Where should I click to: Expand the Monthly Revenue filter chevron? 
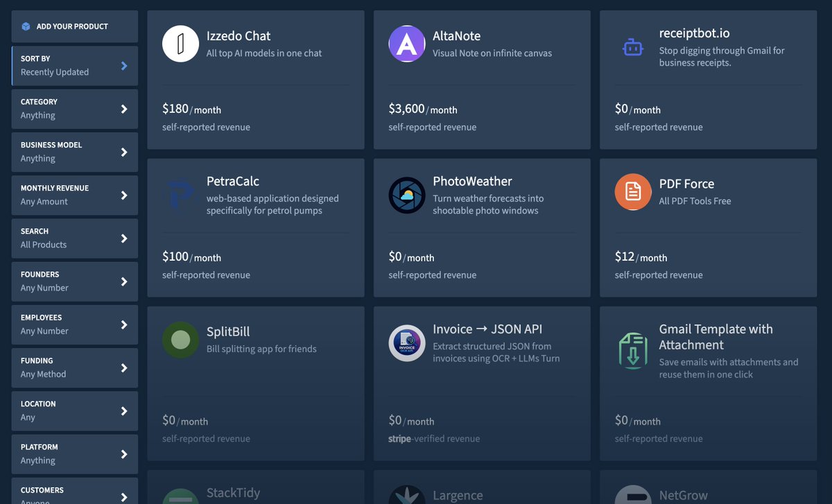click(124, 195)
